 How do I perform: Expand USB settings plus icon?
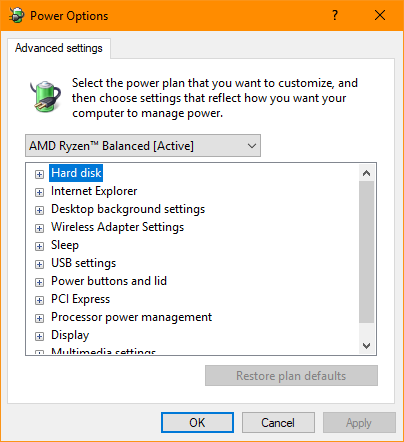coord(39,264)
